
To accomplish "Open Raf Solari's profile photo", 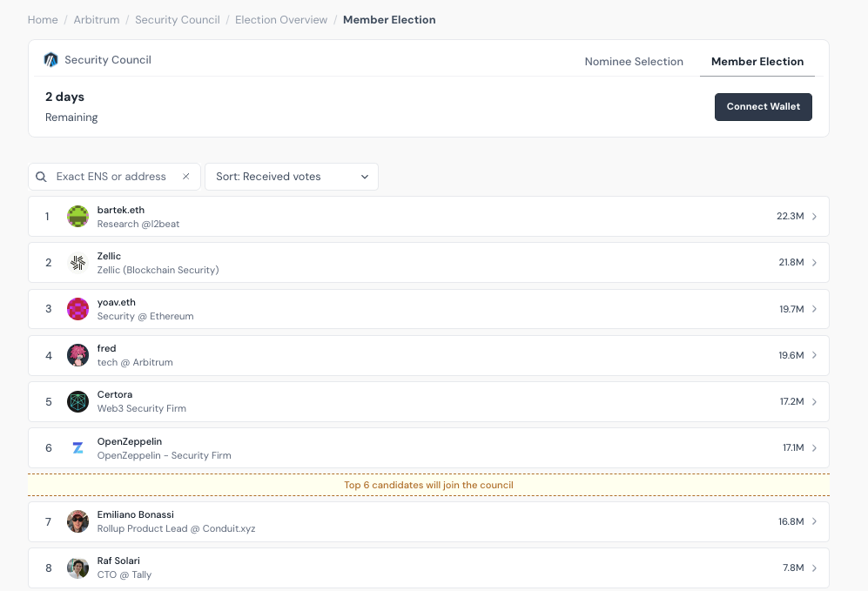I will (x=78, y=567).
